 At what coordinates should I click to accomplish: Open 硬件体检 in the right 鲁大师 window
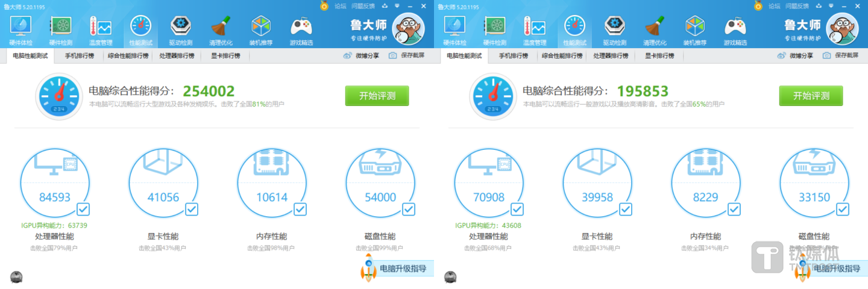(x=454, y=30)
